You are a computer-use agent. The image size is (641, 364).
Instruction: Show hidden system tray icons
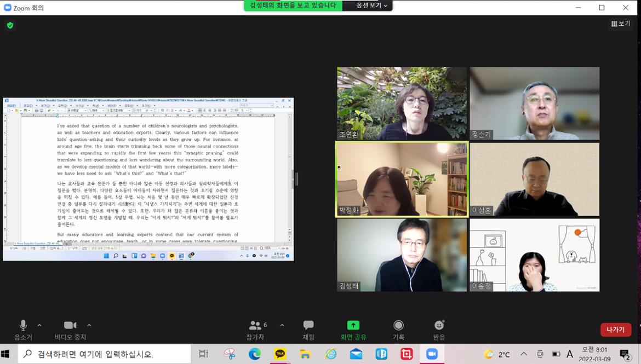tap(523, 354)
